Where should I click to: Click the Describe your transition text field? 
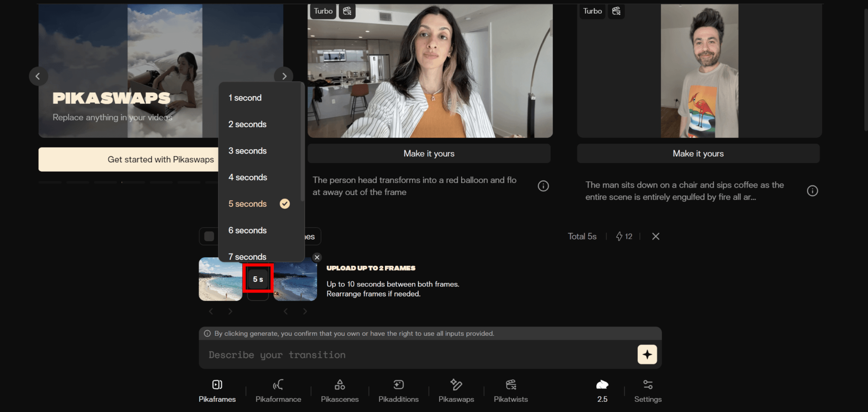[420, 355]
